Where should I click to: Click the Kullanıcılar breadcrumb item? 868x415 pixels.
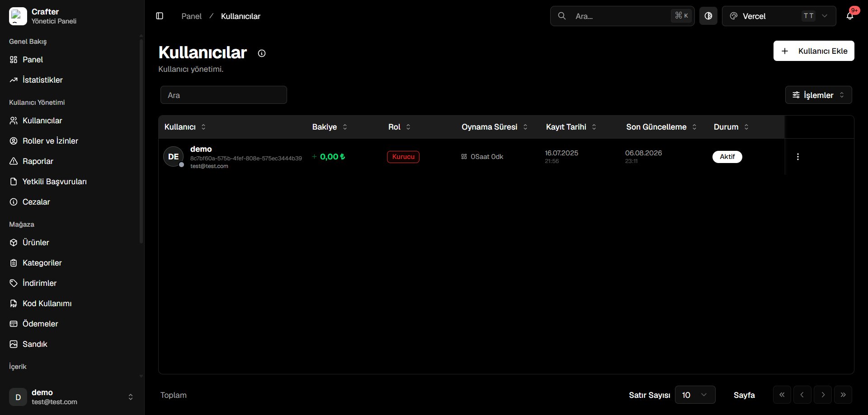tap(241, 16)
